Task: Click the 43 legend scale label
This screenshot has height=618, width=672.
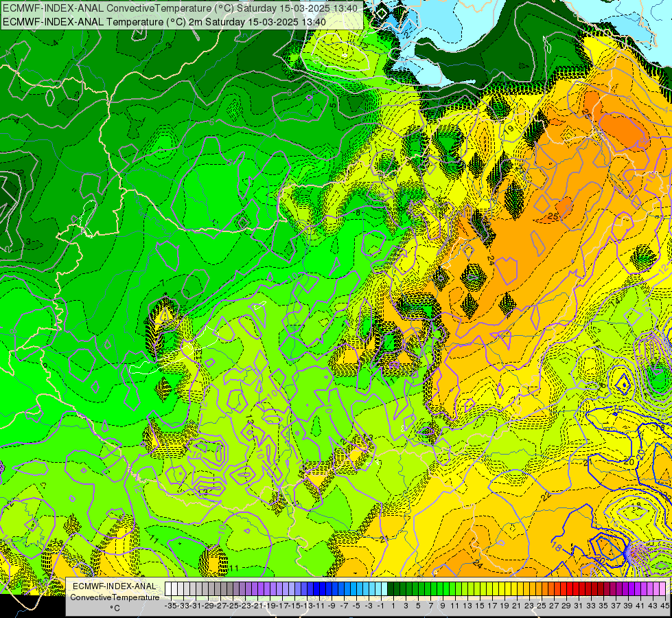Action: tap(653, 606)
